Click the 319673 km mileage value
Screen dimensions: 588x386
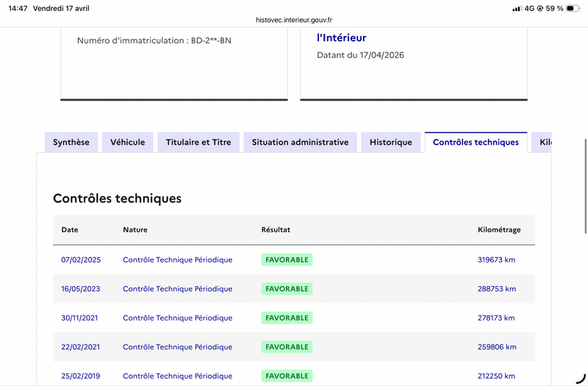497,260
